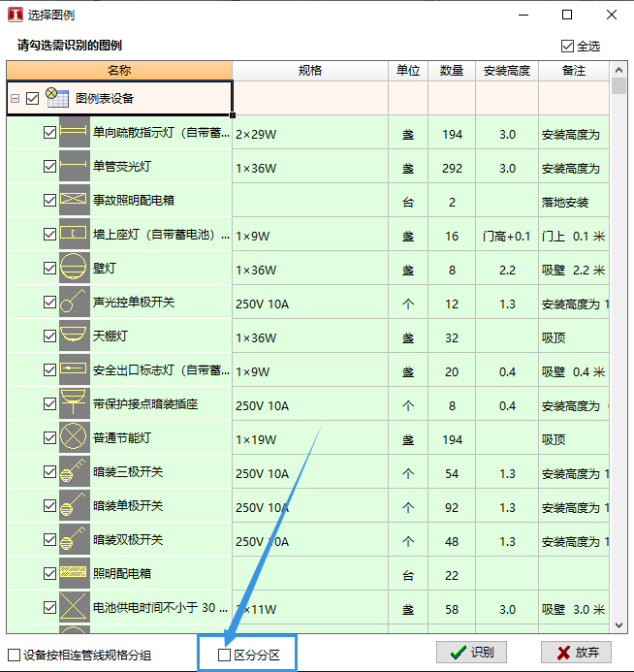This screenshot has height=672, width=634.
Task: Click the 声光控单极开关 symbol icon
Action: click(x=74, y=303)
